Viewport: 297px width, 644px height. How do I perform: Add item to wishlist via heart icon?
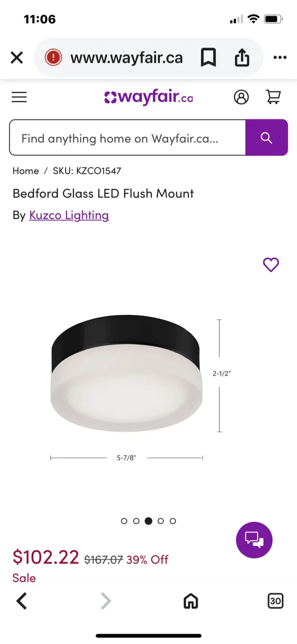coord(271,265)
